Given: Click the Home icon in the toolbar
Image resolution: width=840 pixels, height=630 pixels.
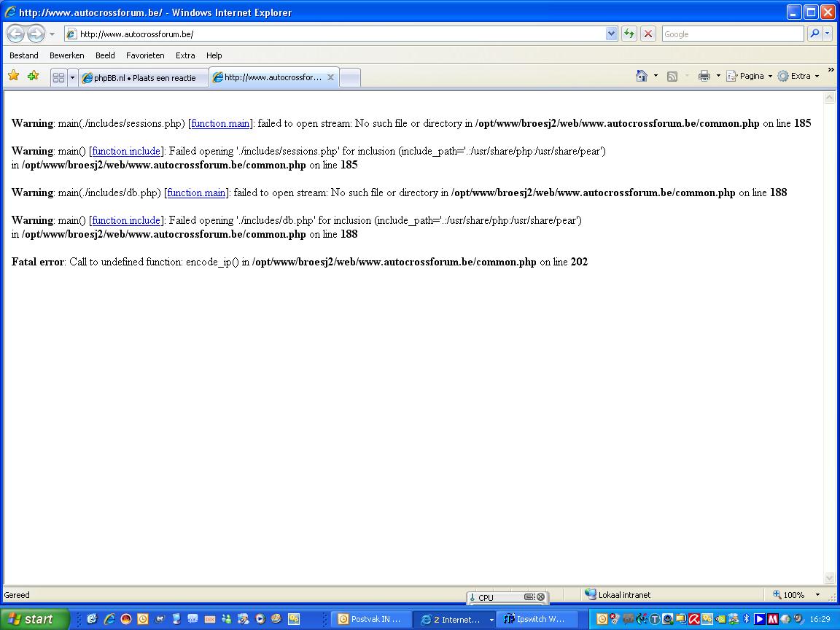Looking at the screenshot, I should (x=642, y=76).
